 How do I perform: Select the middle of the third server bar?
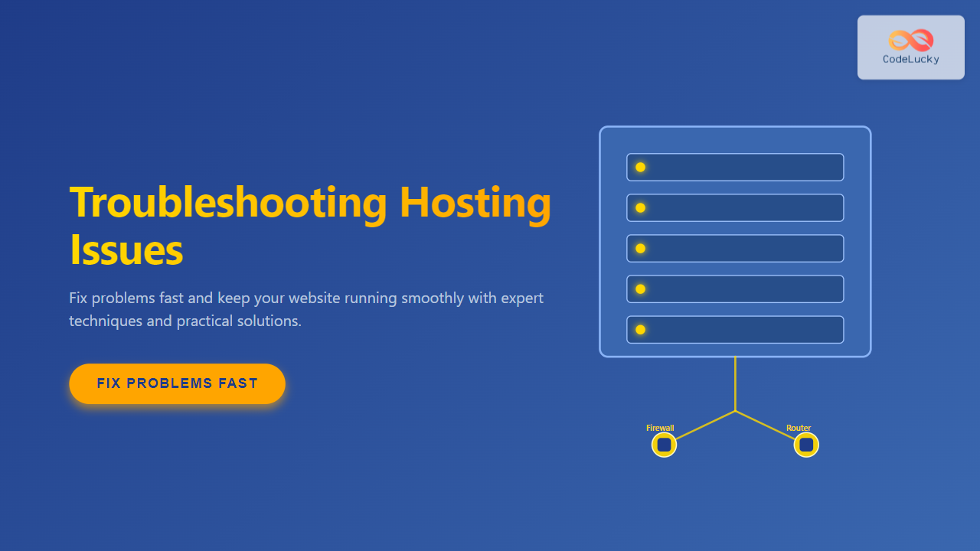(735, 249)
